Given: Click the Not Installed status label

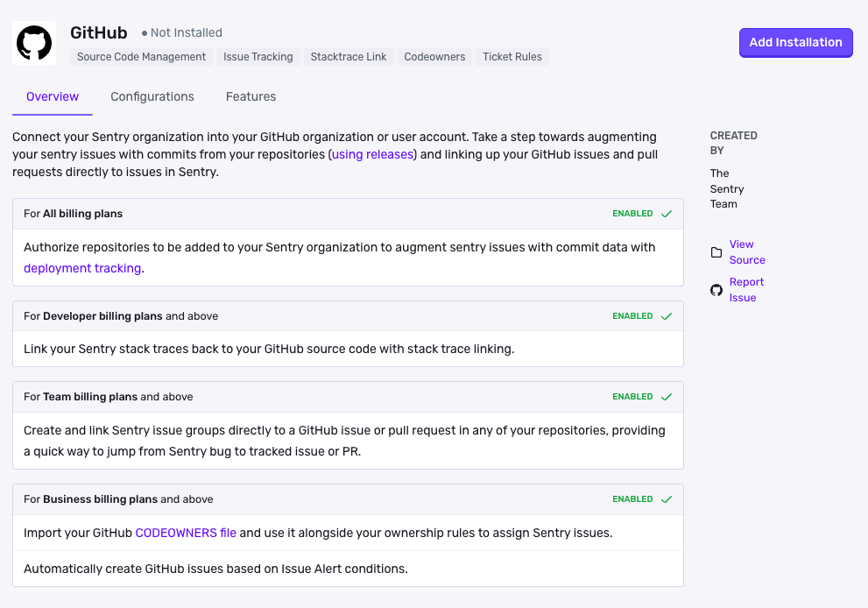Looking at the screenshot, I should (181, 32).
